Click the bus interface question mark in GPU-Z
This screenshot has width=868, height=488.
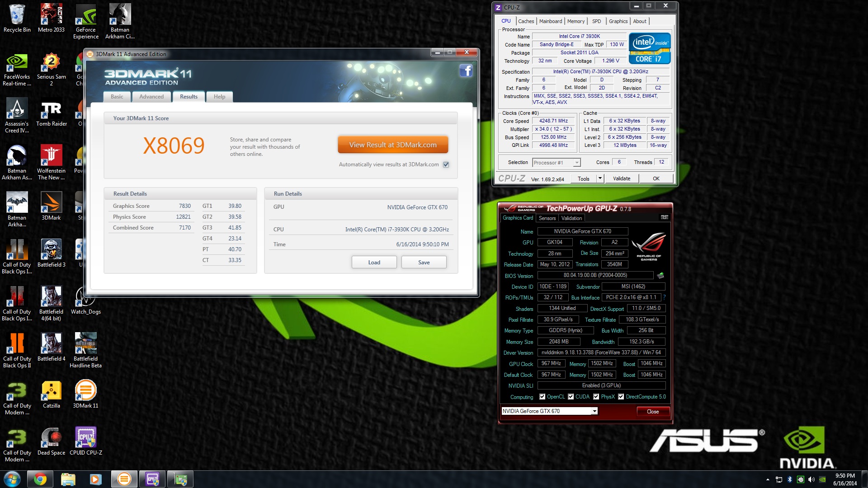coord(664,297)
